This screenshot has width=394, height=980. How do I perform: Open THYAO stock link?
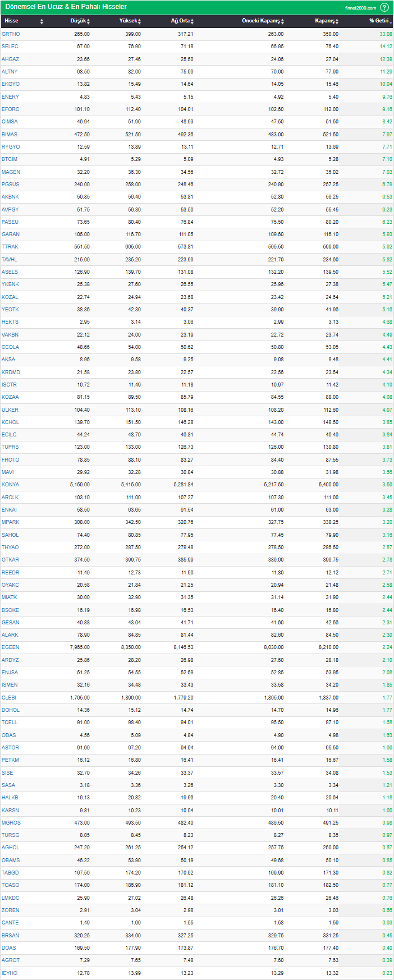coord(10,547)
